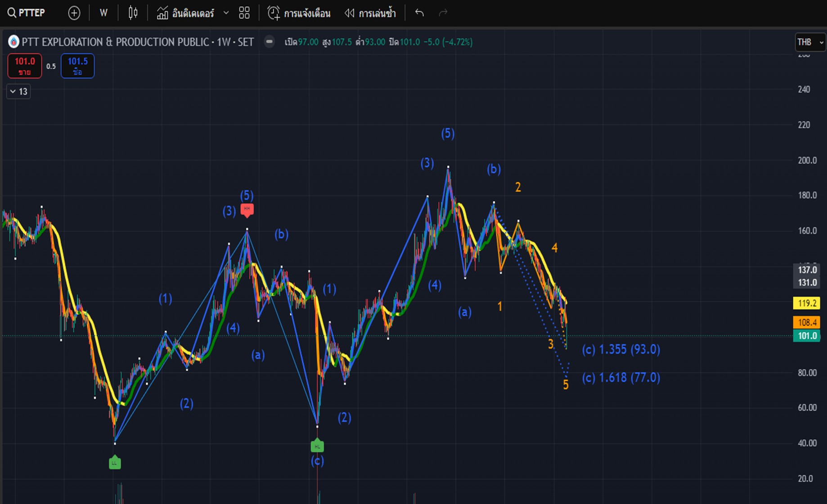Click the spread value 0.5

(51, 66)
